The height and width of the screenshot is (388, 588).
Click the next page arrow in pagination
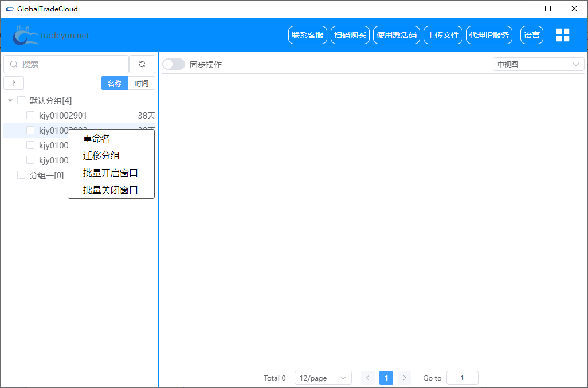405,378
